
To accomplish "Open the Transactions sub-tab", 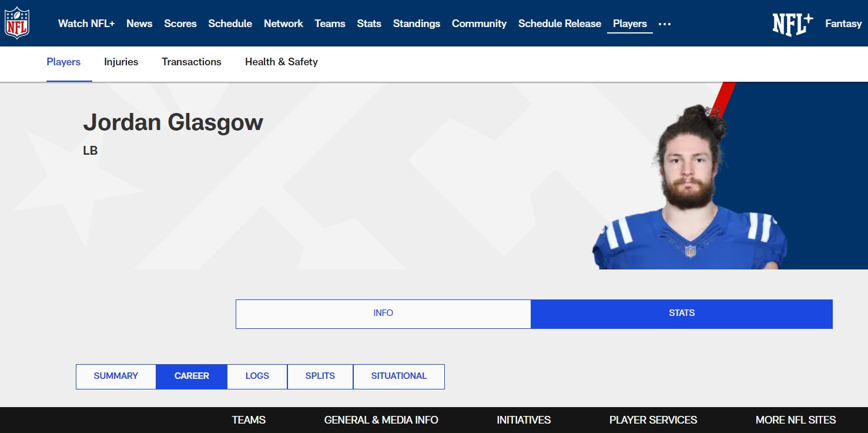I will point(192,62).
